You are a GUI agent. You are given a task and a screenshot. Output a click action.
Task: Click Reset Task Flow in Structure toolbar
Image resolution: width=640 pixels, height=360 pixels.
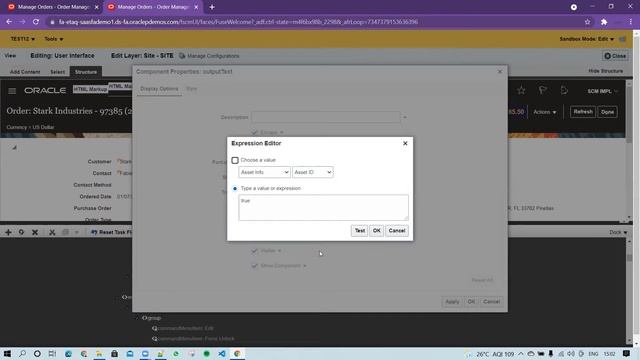point(111,232)
